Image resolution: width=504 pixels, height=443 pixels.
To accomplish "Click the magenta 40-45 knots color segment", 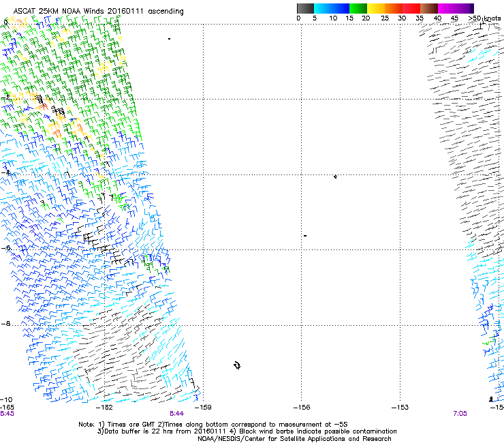I will tap(447, 8).
